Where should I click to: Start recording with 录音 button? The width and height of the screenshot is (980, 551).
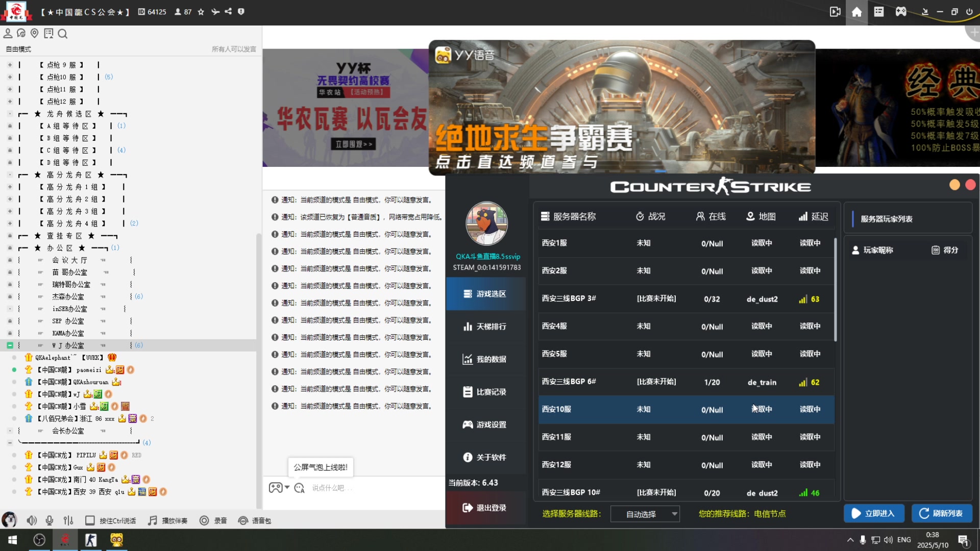coord(213,520)
